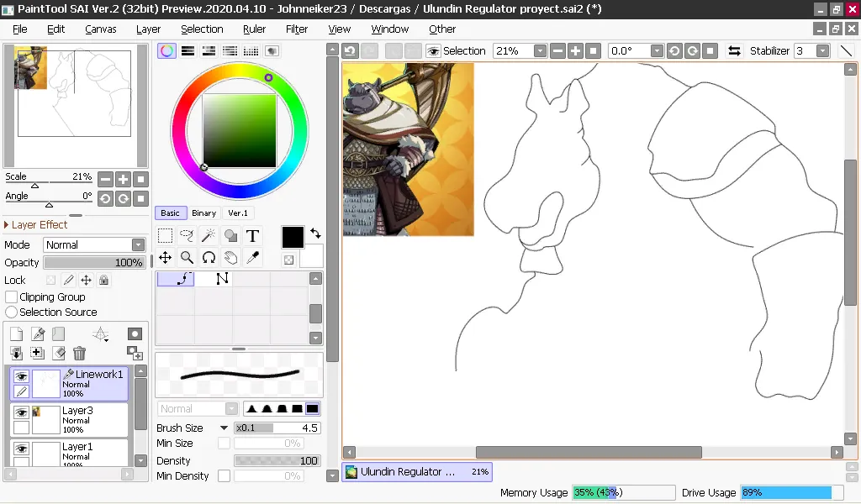Select the rectangular selection tool
The image size is (861, 504).
165,236
